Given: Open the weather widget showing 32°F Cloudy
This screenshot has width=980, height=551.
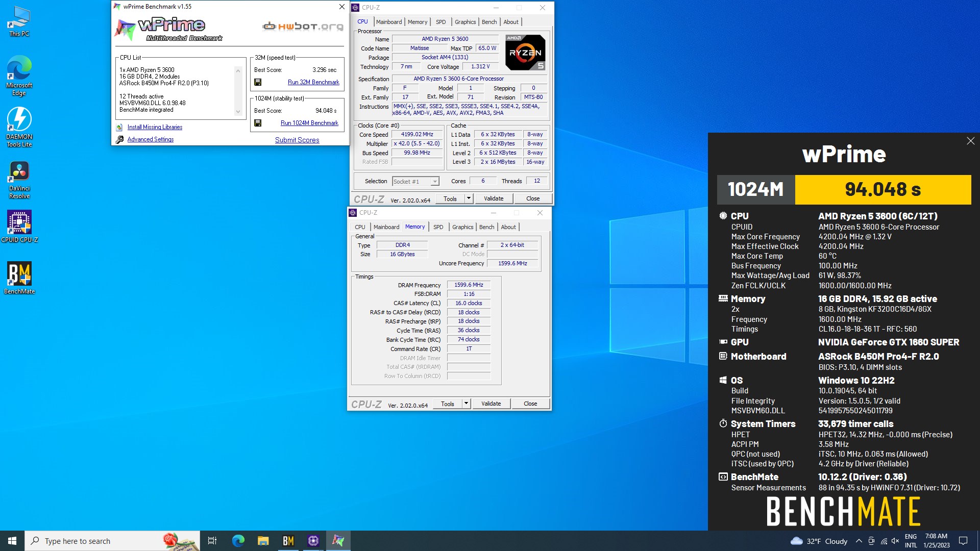Looking at the screenshot, I should [819, 541].
